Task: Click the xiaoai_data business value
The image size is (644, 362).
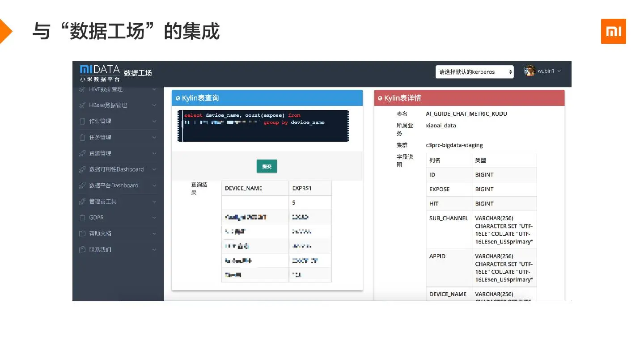Action: (x=441, y=126)
